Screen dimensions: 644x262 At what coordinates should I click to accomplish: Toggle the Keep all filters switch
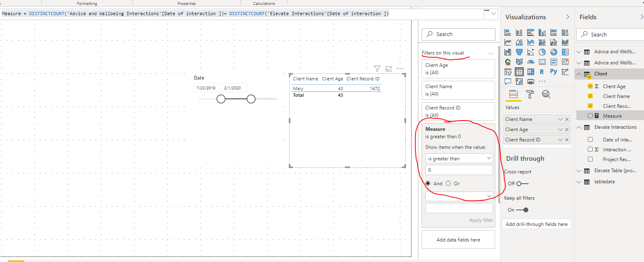click(x=523, y=210)
